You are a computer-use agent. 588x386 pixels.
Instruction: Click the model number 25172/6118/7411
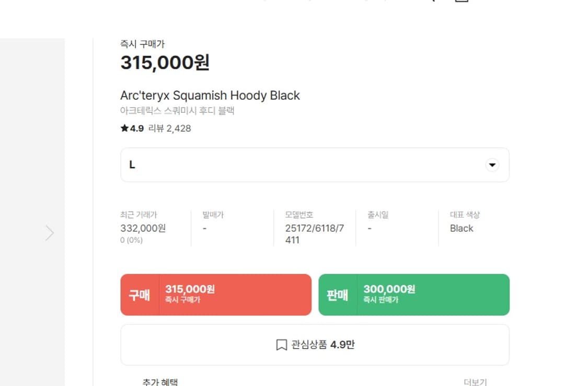[x=315, y=234]
